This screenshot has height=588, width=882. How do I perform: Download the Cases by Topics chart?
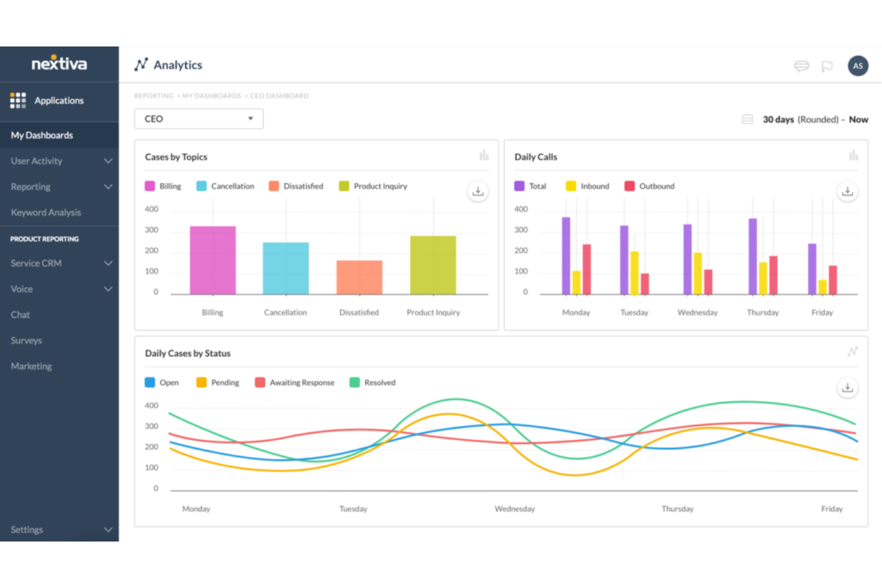[478, 192]
